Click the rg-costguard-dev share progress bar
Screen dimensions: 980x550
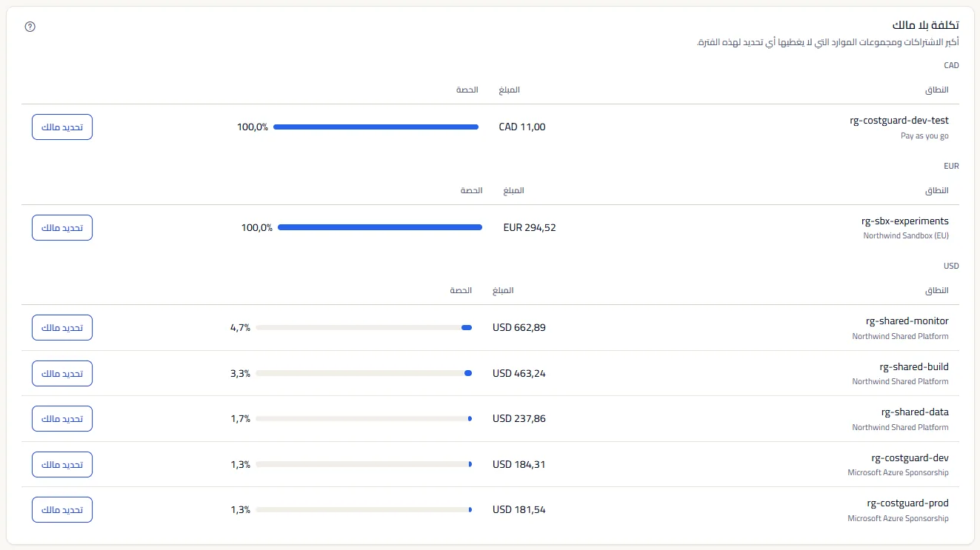364,464
